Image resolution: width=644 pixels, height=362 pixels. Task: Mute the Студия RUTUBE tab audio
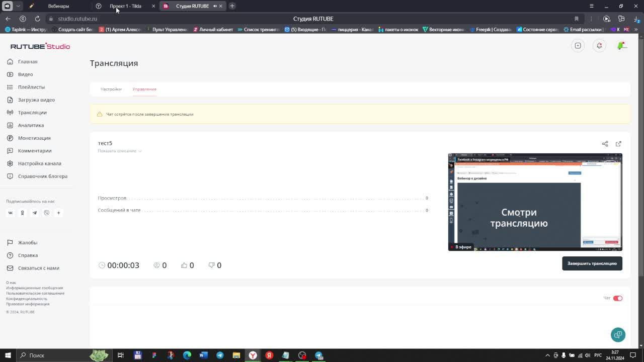pos(215,6)
